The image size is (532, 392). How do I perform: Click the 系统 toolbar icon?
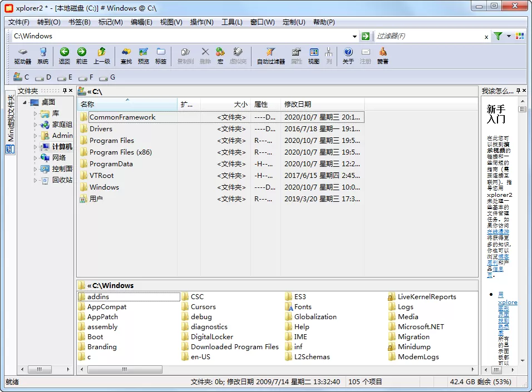[x=43, y=56]
